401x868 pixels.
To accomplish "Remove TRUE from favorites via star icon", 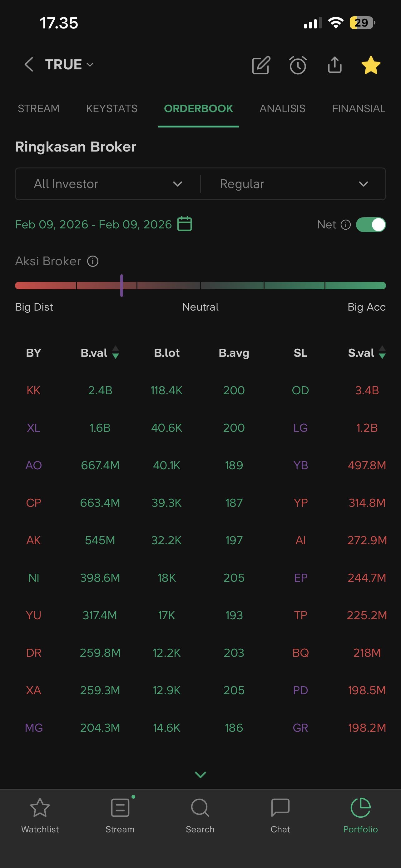I will pos(371,65).
